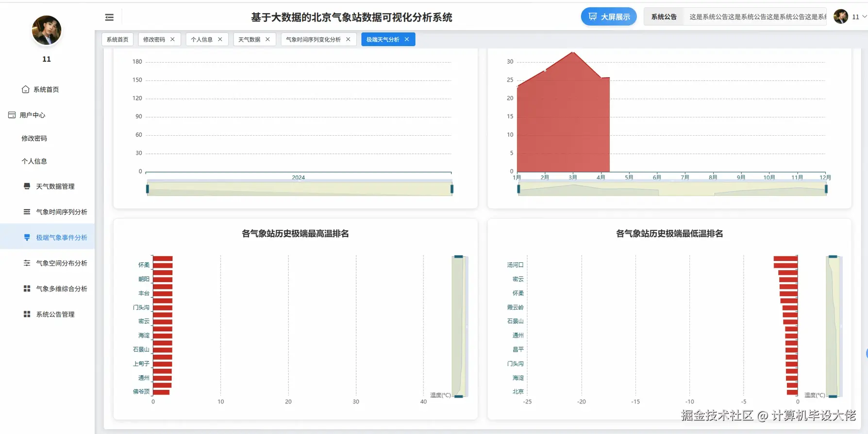This screenshot has width=868, height=434.
Task: Click the bottom handle of the highest-temperature ranking slider
Action: pyautogui.click(x=458, y=396)
